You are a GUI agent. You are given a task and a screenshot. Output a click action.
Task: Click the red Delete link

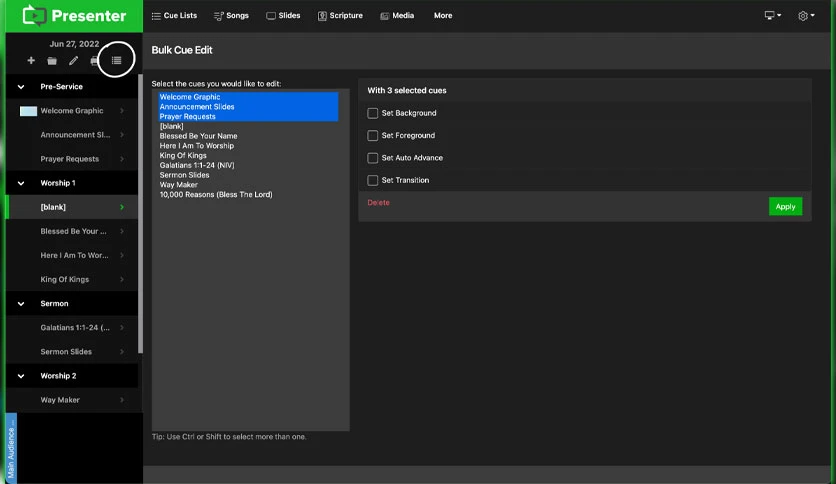(x=379, y=203)
